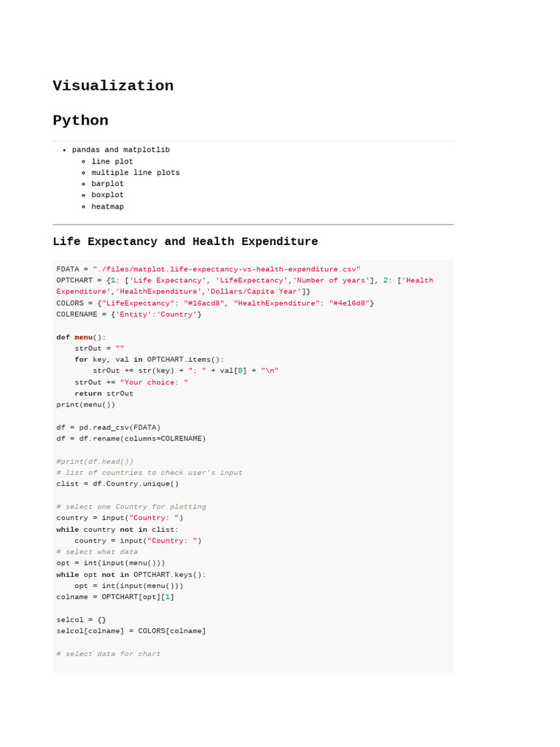
Task: Click the #print(df.head()) comment
Action: (x=95, y=462)
